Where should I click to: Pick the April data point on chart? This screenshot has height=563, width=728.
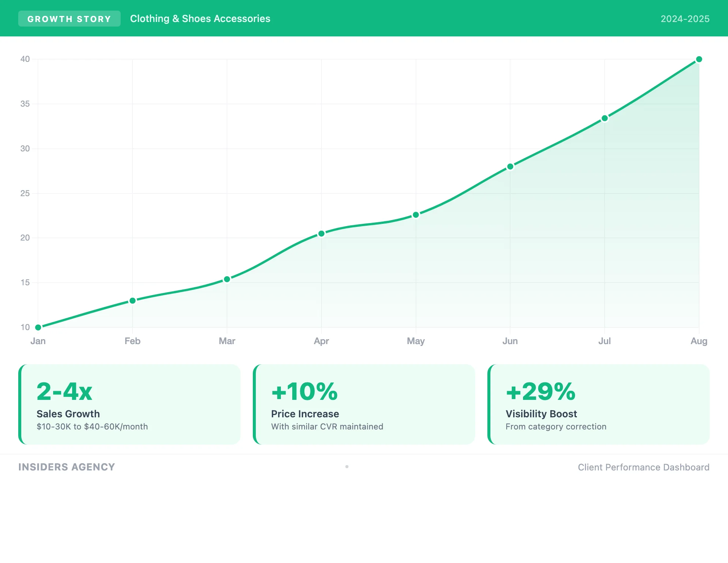321,234
